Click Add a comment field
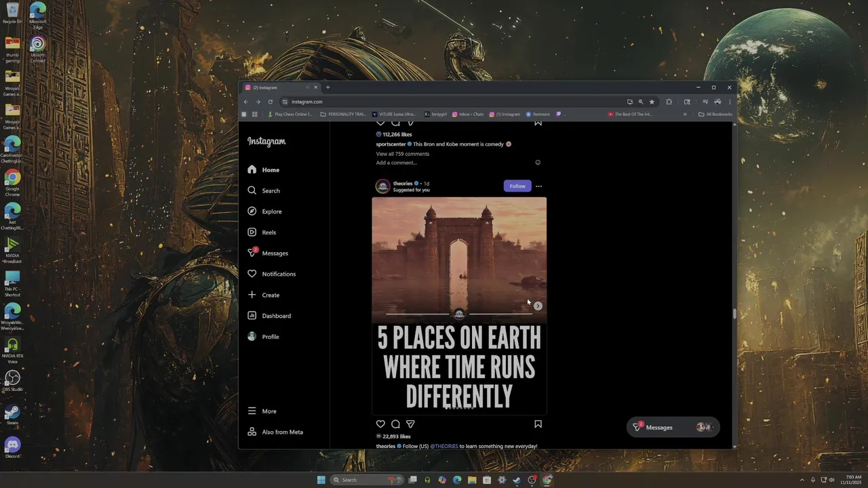868x488 pixels. pyautogui.click(x=397, y=163)
